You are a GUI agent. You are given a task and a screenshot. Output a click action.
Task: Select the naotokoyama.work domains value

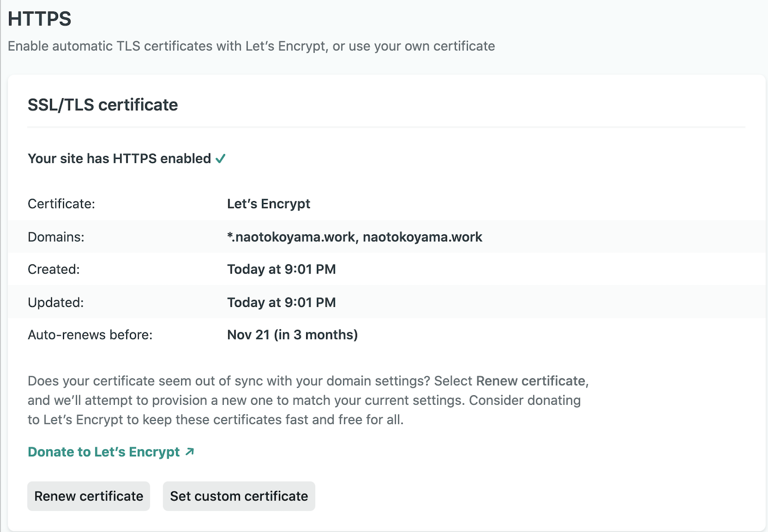pos(355,237)
